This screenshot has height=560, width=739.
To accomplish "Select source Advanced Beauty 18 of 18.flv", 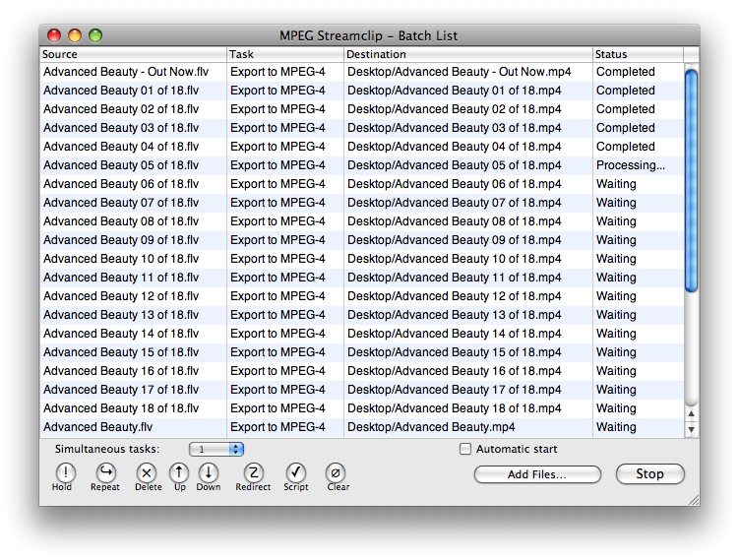I will click(x=121, y=408).
